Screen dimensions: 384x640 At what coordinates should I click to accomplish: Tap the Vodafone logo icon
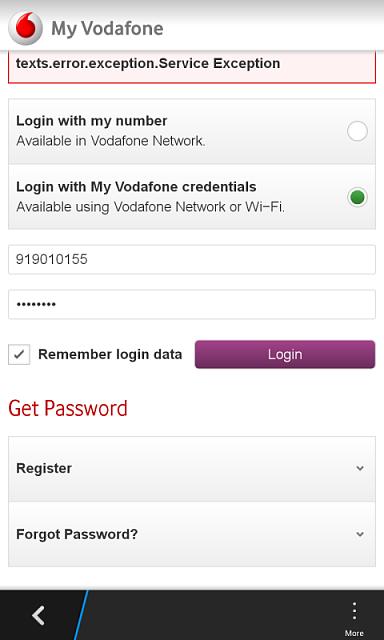[x=25, y=28]
